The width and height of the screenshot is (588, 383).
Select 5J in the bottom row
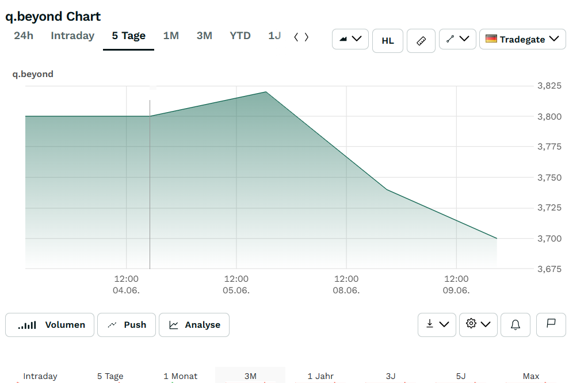pyautogui.click(x=461, y=376)
